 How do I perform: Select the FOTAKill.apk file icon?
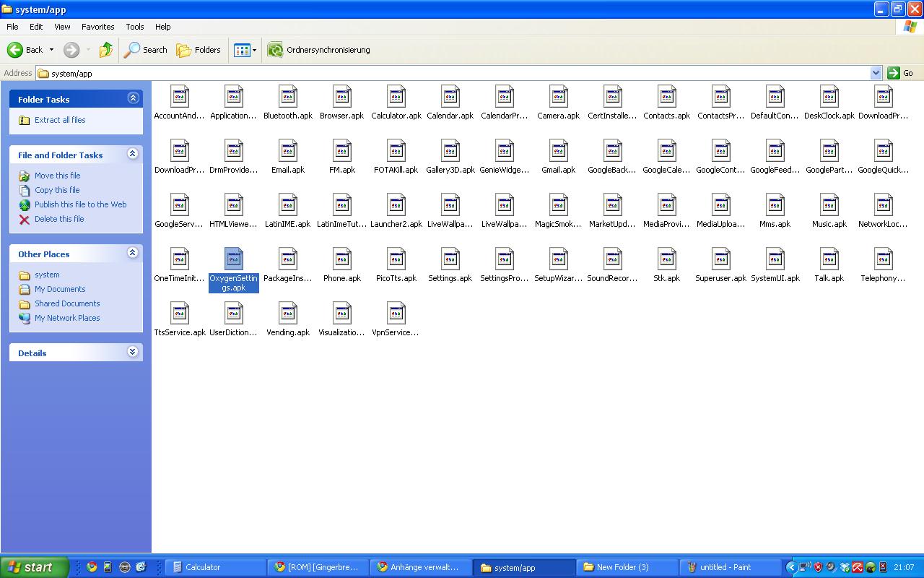[x=396, y=151]
